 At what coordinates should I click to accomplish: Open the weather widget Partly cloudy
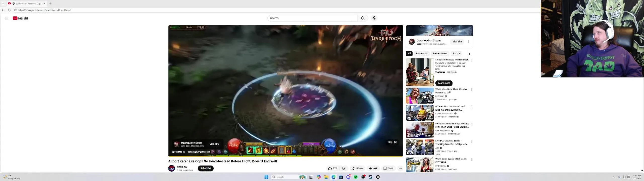coord(12,177)
